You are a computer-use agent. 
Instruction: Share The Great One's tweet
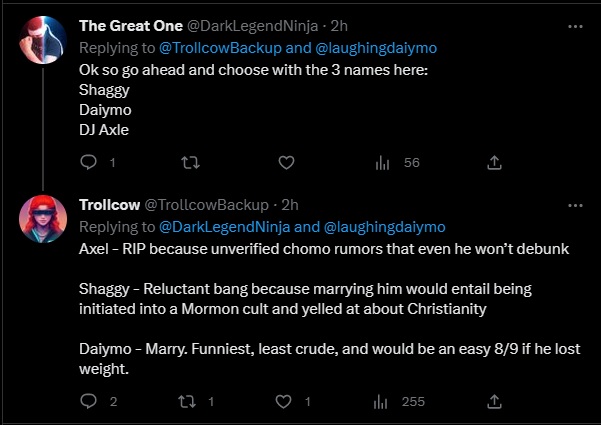tap(494, 163)
